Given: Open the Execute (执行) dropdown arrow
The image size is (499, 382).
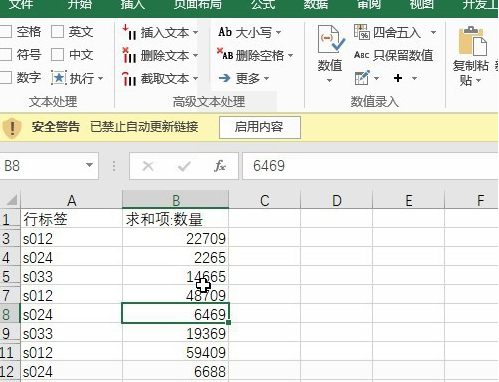Looking at the screenshot, I should [x=100, y=79].
